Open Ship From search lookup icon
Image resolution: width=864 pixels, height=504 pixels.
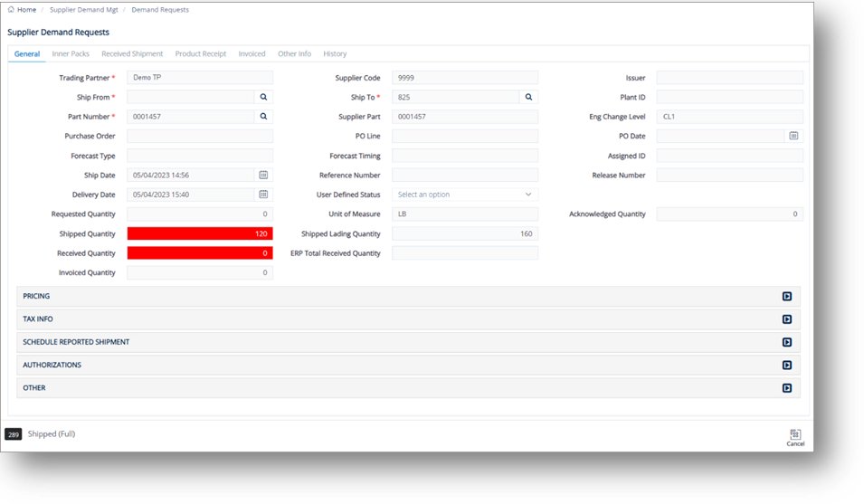(263, 97)
